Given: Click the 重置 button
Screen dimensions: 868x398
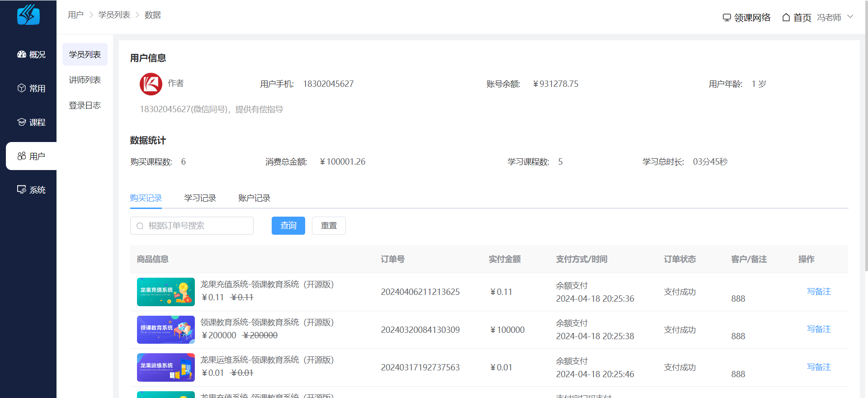Looking at the screenshot, I should pyautogui.click(x=329, y=226).
